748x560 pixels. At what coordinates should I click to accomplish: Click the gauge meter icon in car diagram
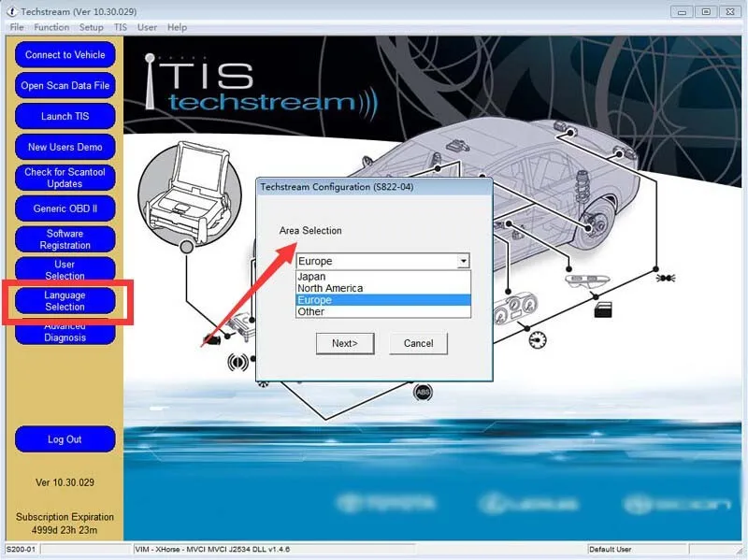click(x=538, y=339)
